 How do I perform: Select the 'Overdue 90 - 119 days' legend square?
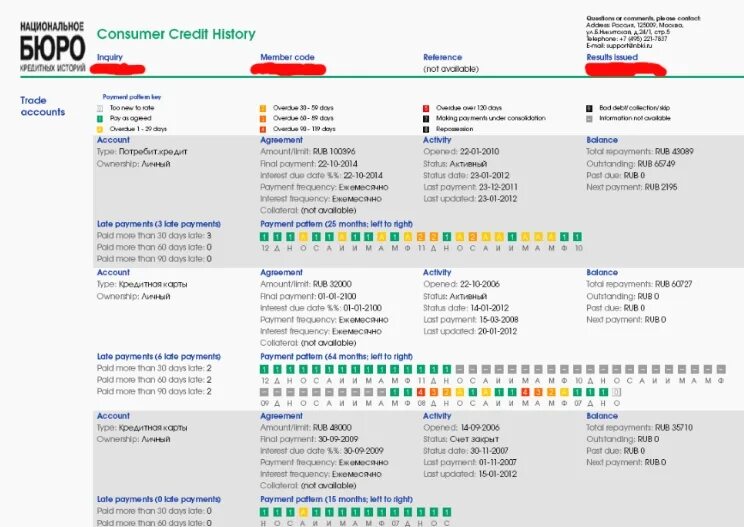pyautogui.click(x=263, y=129)
